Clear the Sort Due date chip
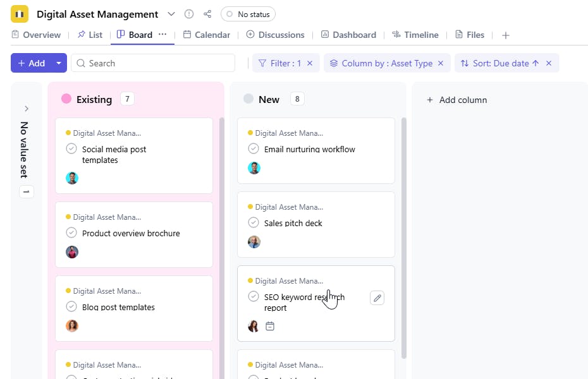The height and width of the screenshot is (379, 588). coord(549,63)
